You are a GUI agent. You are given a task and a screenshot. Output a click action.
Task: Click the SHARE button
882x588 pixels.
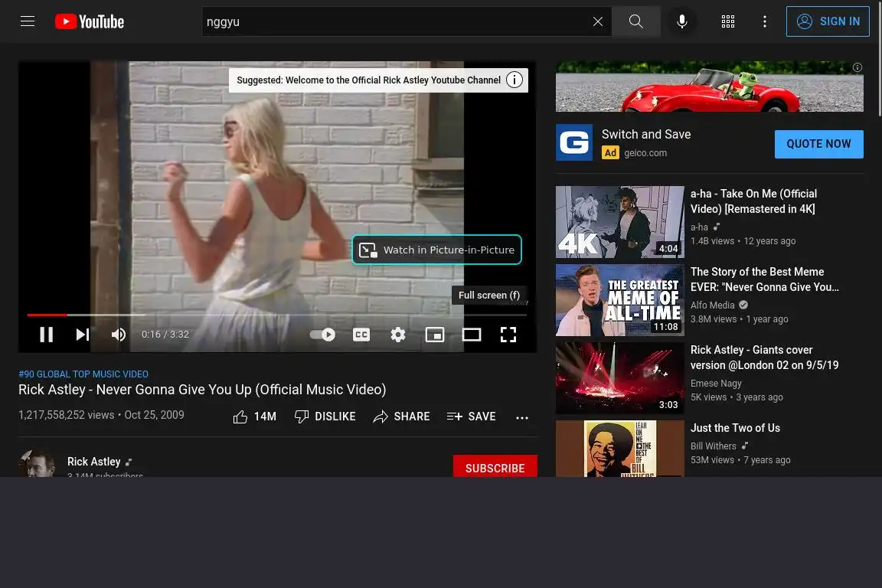402,416
